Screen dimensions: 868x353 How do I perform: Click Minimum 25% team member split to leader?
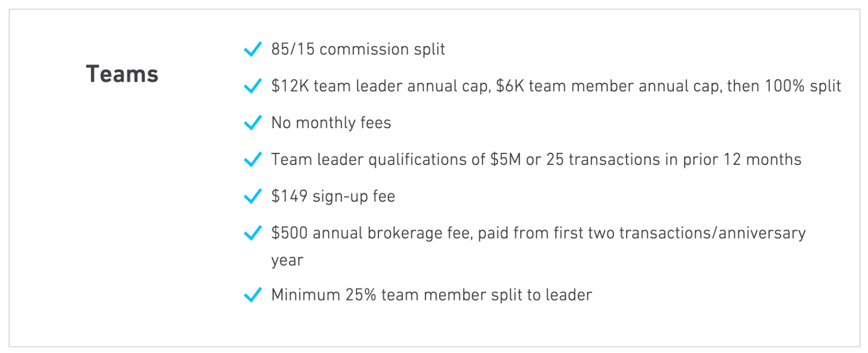431,295
